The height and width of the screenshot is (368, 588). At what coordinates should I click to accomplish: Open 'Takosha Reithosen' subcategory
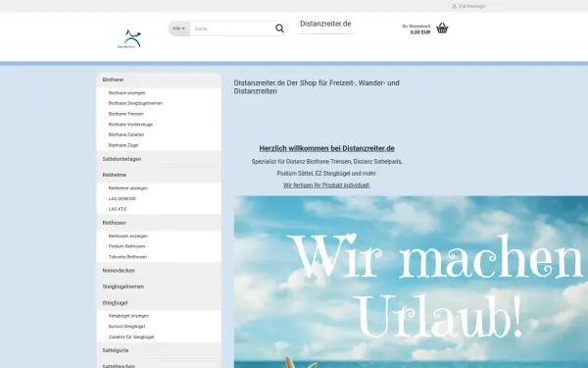tap(127, 257)
